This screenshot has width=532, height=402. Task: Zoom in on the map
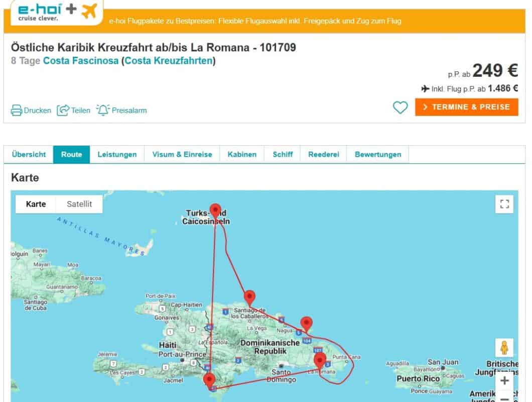click(x=504, y=380)
